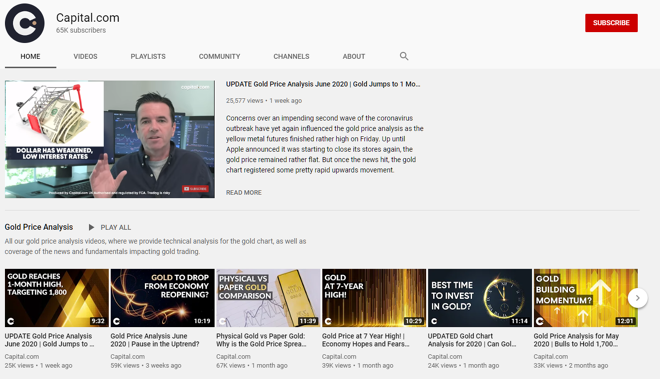Open 'Gold at 7-Year High' thumbnail
The height and width of the screenshot is (379, 660).
(x=374, y=298)
